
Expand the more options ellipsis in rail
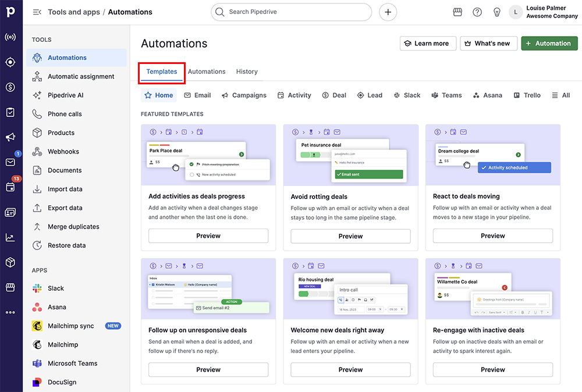click(x=10, y=312)
